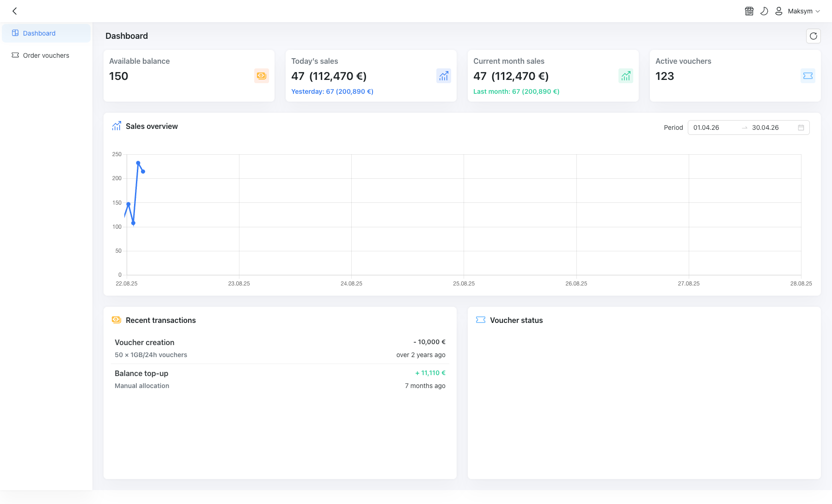Click the '- 10,000 €' amount

pyautogui.click(x=429, y=342)
